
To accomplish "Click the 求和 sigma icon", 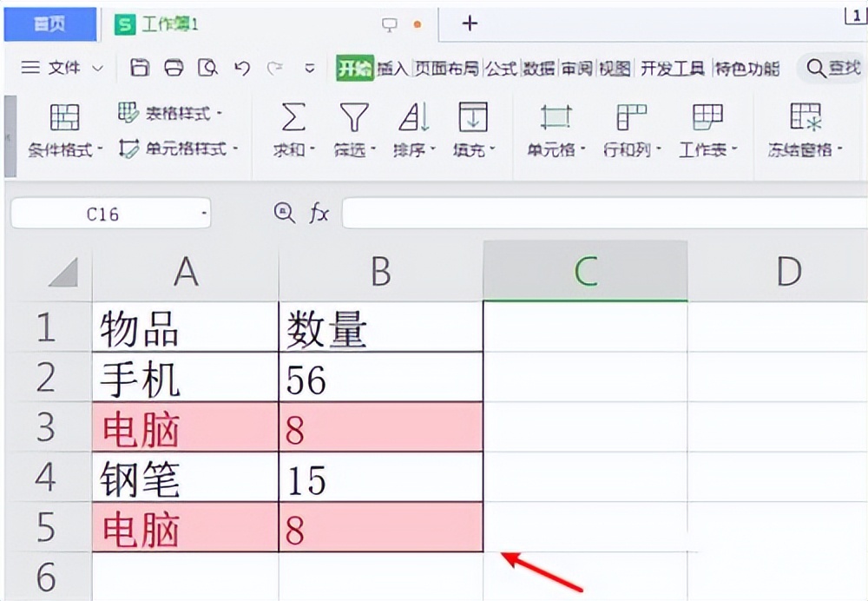I will [293, 117].
